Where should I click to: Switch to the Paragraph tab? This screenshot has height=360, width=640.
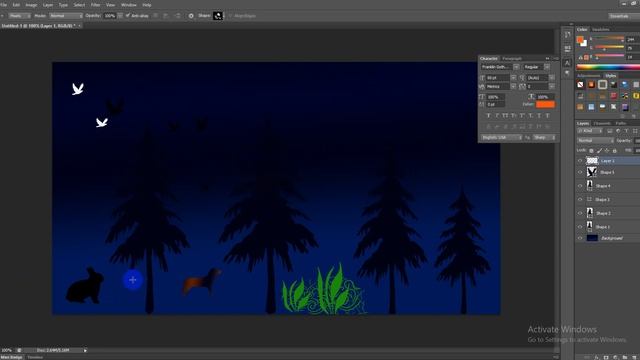512,58
